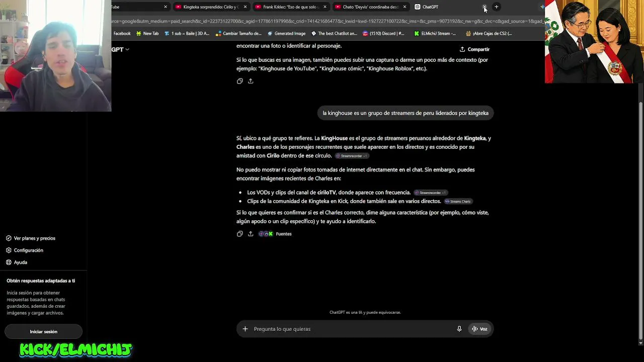The width and height of the screenshot is (644, 362).
Task: Click 'Obtén respuestas adaptadas a ti' heading
Action: tap(41, 281)
